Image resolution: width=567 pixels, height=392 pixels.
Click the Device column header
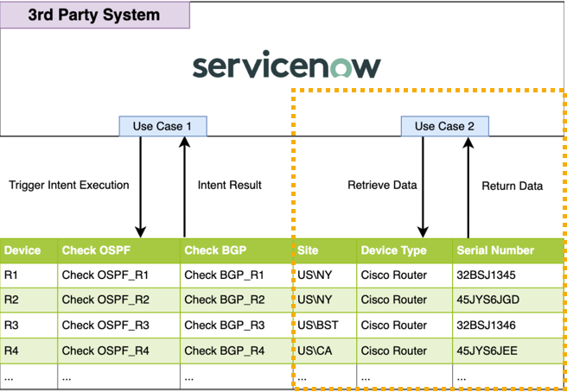22,250
